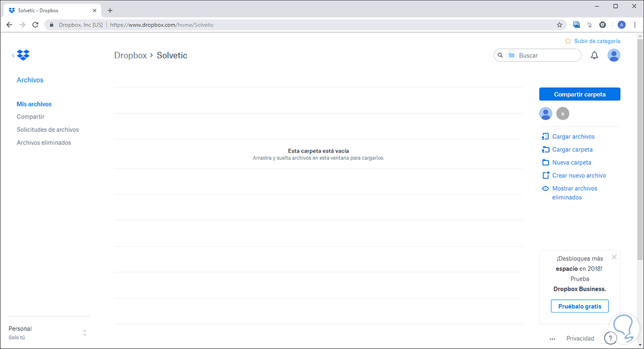Open Solicitudes de archivos in sidebar
Image resolution: width=644 pixels, height=349 pixels.
[x=48, y=130]
